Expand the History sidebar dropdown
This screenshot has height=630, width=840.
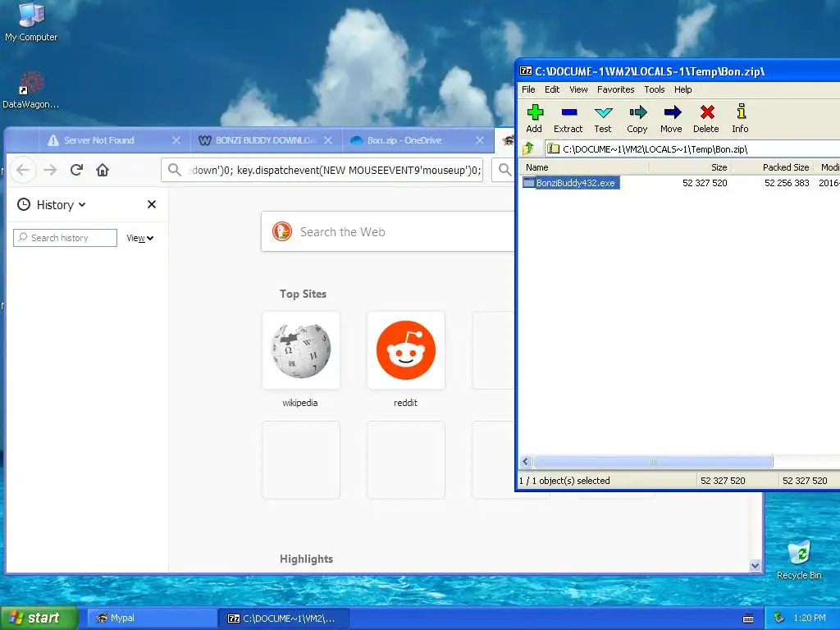[x=82, y=204]
